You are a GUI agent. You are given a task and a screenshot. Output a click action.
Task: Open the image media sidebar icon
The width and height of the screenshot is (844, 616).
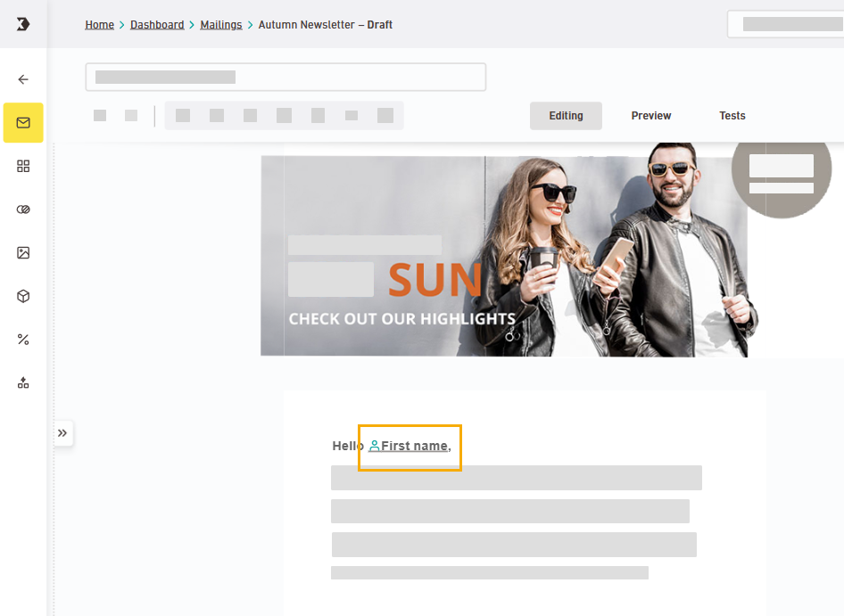point(23,253)
